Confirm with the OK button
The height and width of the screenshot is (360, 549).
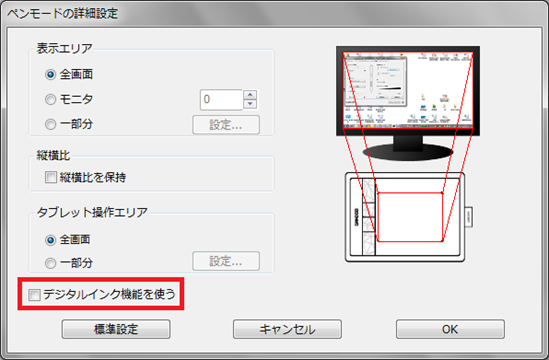450,329
